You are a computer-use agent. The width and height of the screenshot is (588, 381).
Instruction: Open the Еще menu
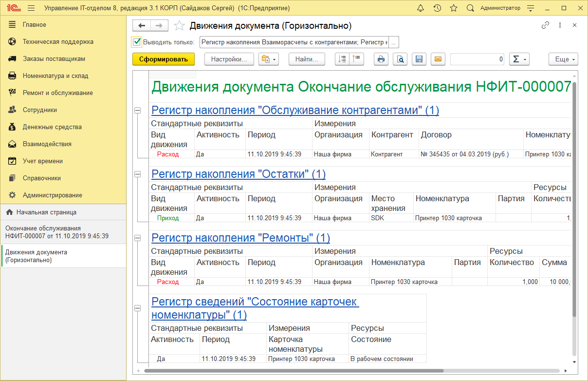pyautogui.click(x=563, y=59)
